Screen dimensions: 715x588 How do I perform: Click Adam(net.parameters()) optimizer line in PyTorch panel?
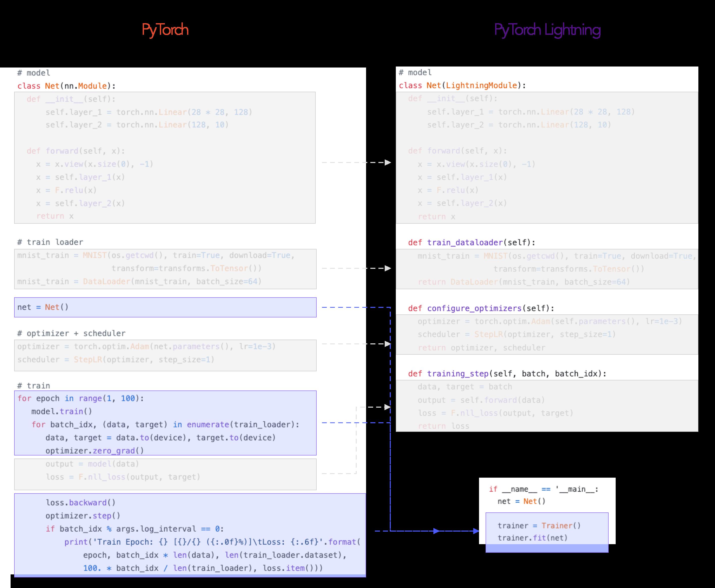coord(146,346)
